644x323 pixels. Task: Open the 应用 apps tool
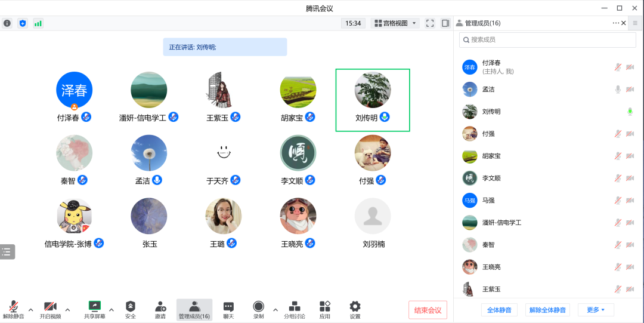[x=325, y=310]
